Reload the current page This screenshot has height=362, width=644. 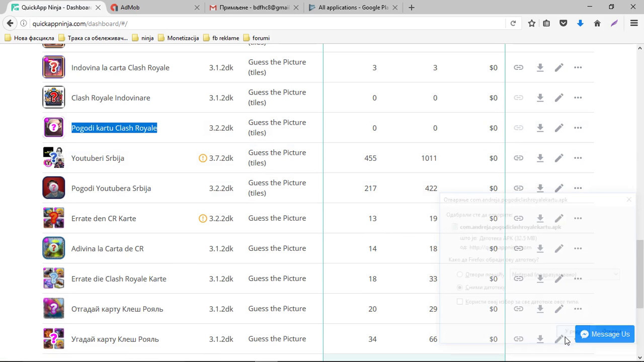tap(513, 24)
